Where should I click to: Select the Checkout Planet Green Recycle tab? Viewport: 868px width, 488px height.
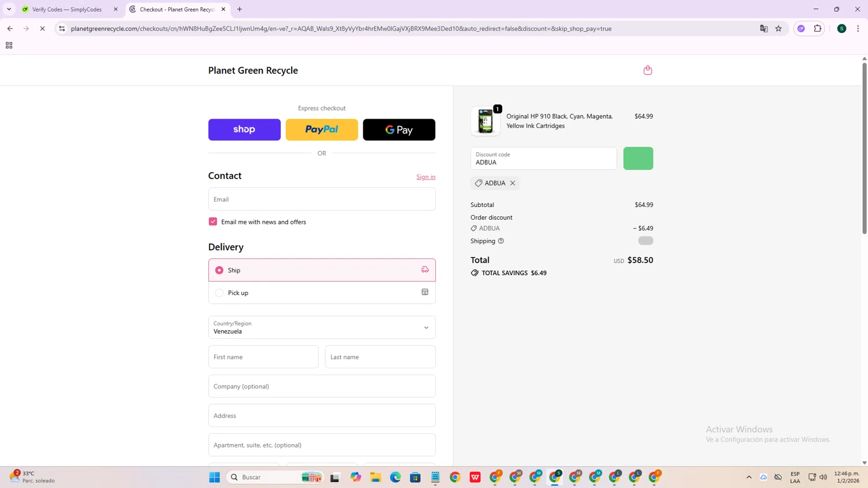click(x=177, y=9)
